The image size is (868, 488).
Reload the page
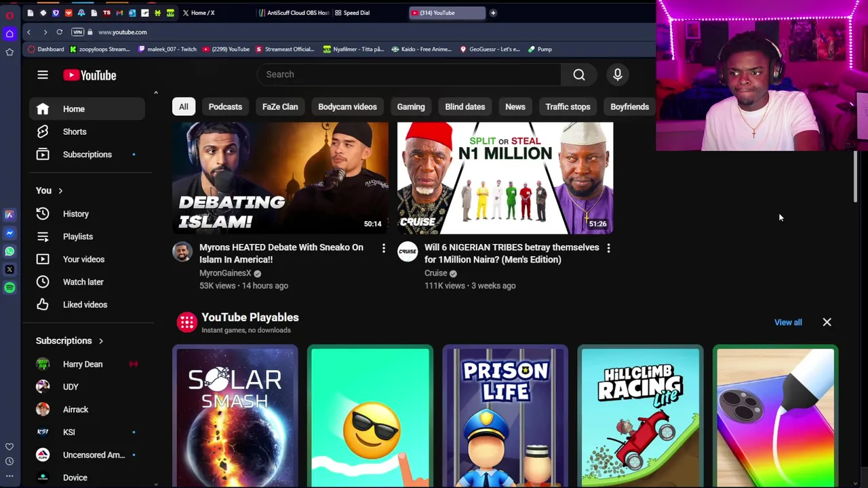point(60,32)
